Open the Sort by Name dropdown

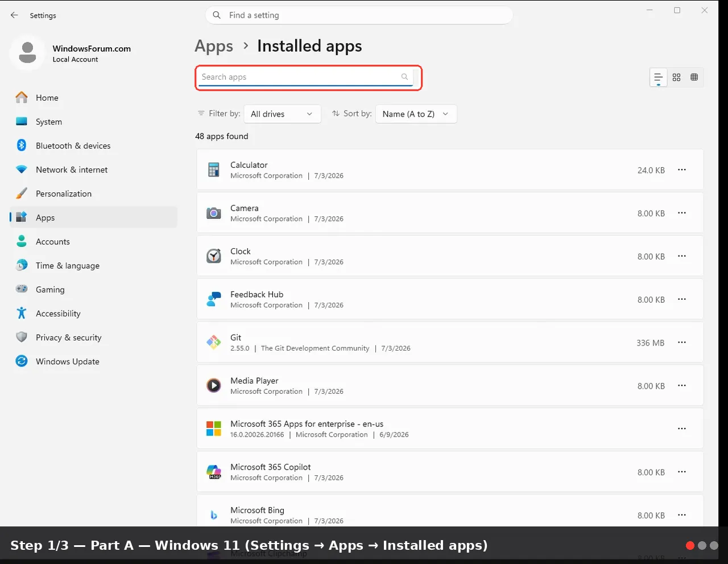pos(416,114)
